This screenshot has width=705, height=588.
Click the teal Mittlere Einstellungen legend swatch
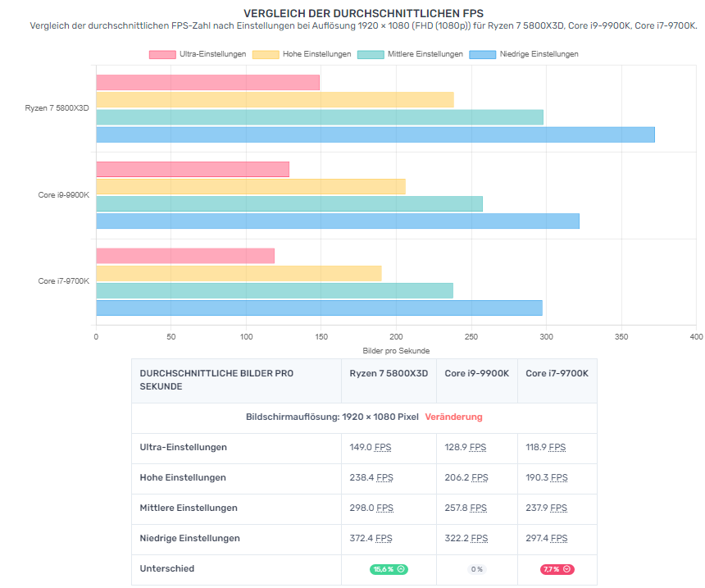(371, 54)
